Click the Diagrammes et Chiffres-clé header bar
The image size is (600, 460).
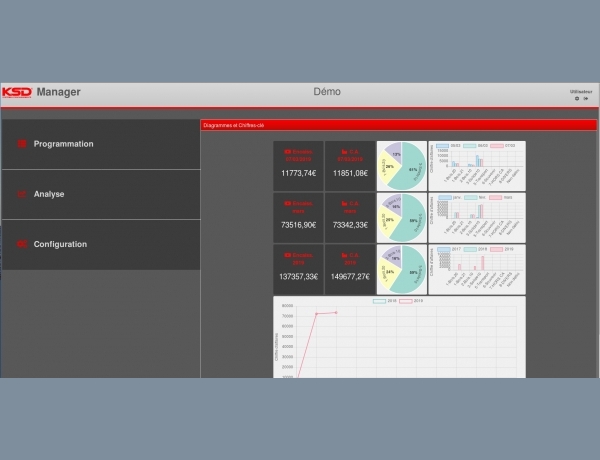[398, 126]
